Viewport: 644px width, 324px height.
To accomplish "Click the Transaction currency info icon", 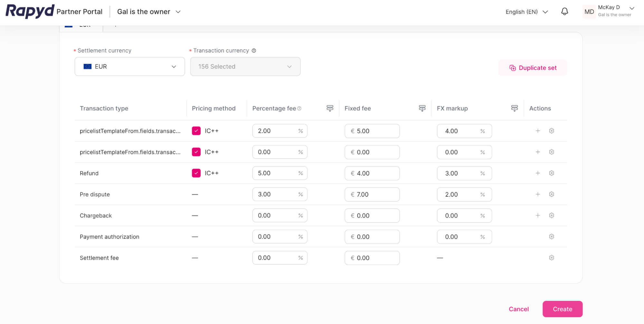I will tap(254, 51).
